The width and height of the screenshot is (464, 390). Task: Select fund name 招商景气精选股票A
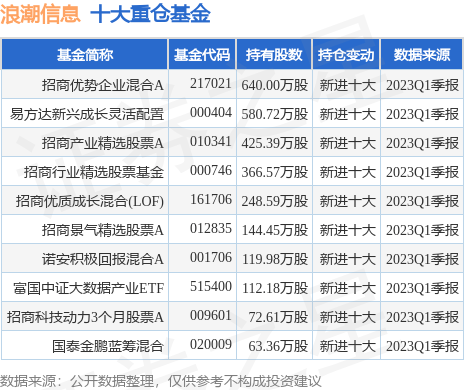[103, 230]
